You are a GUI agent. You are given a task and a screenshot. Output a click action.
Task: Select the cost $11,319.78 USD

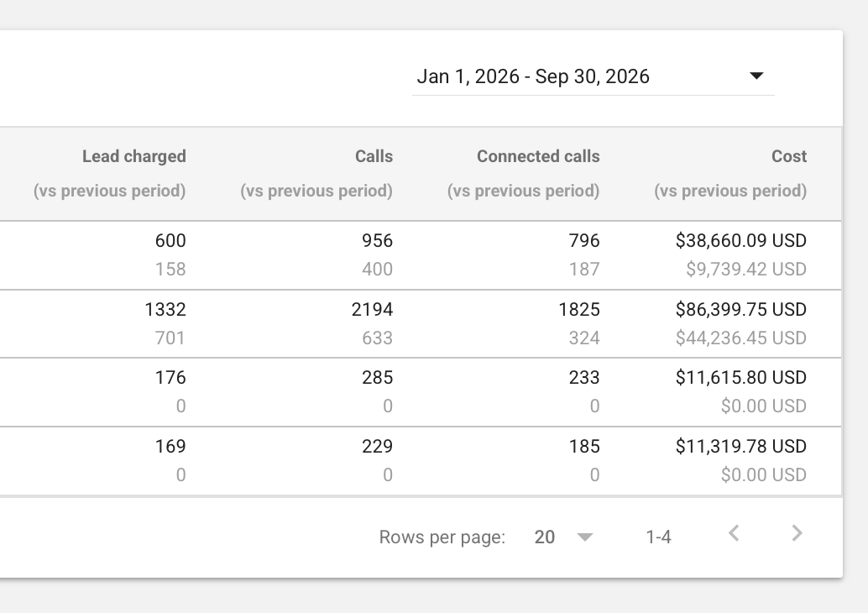740,446
